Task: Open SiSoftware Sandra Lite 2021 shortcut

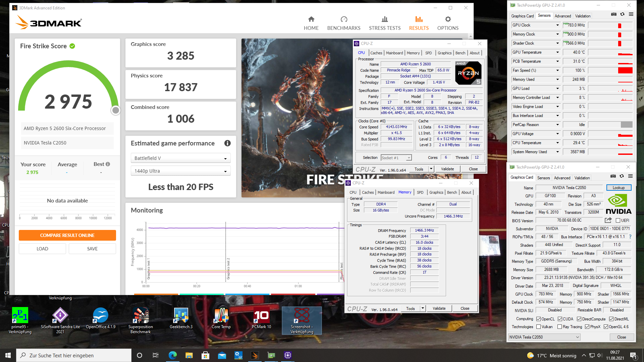Action: (60, 320)
